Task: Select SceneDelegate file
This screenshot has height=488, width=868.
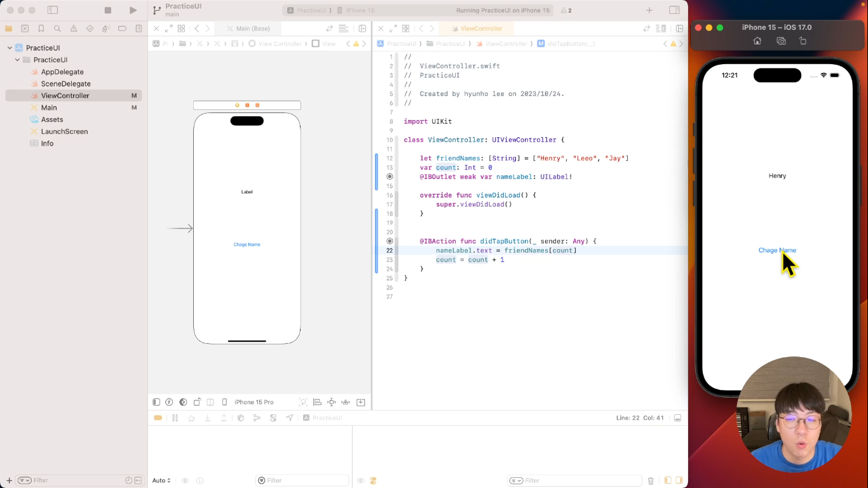Action: point(65,84)
